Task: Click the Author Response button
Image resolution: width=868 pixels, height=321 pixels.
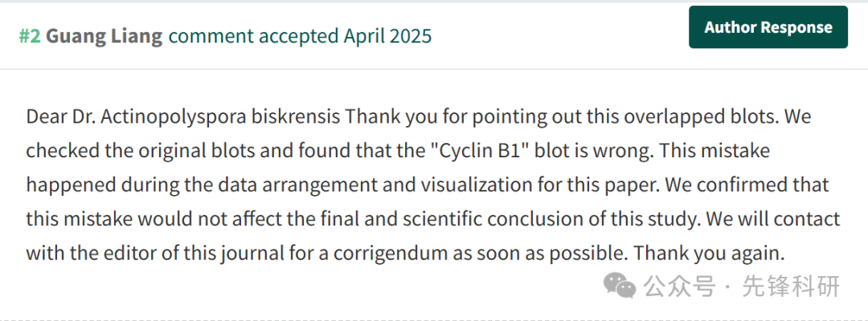Action: pyautogui.click(x=768, y=27)
